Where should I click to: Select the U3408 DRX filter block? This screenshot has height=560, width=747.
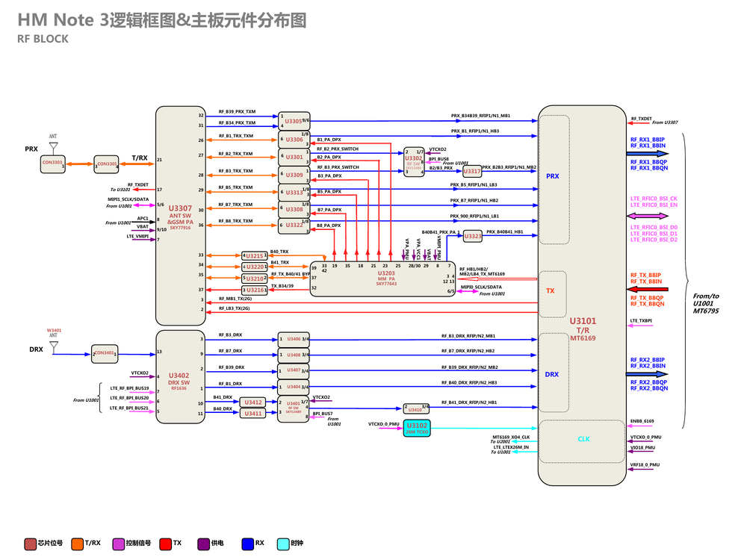tap(294, 355)
